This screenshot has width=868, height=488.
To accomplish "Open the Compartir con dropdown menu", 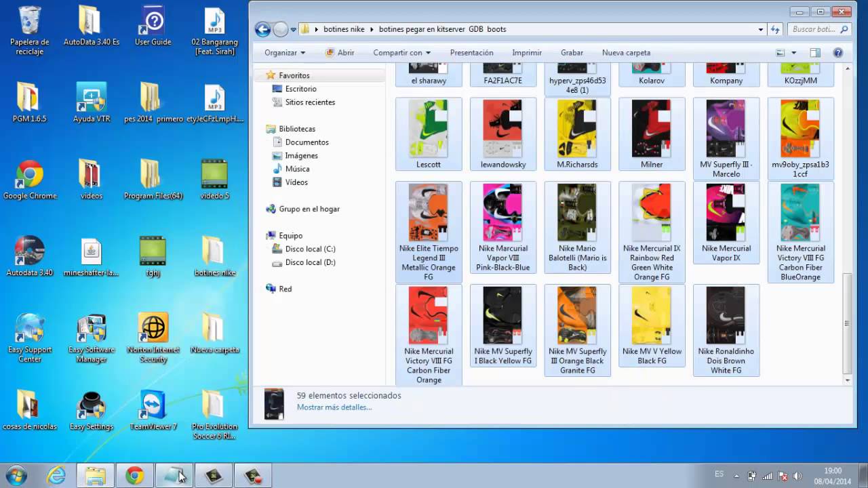I will pos(401,53).
